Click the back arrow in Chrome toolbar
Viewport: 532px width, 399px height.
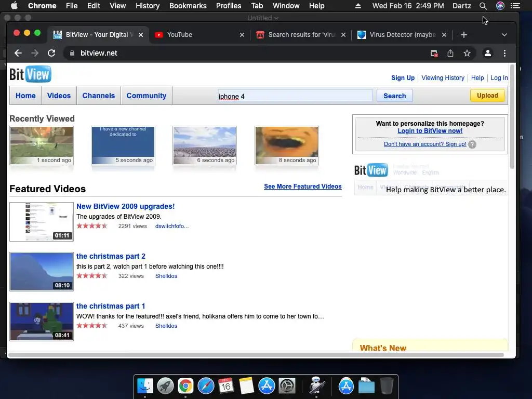click(18, 53)
